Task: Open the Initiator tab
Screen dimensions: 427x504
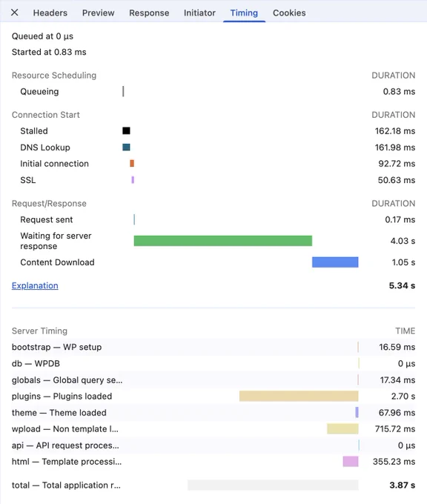Action: click(x=199, y=13)
